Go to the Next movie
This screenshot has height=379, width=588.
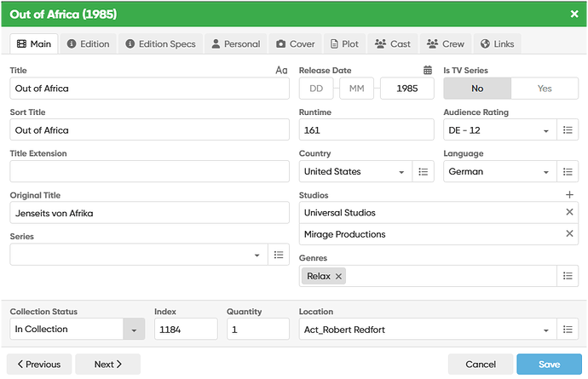pyautogui.click(x=107, y=365)
